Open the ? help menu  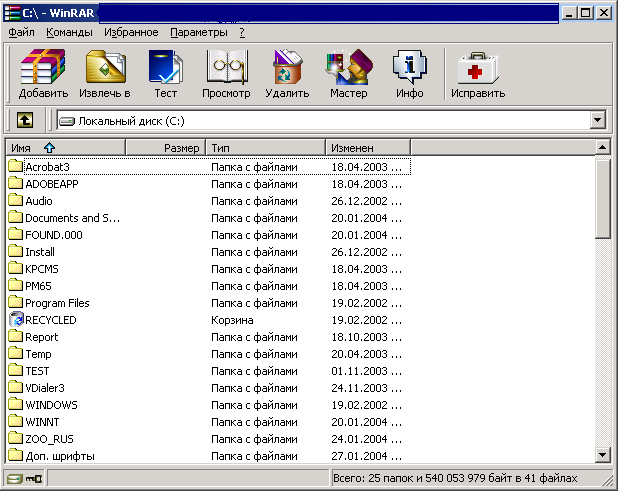(242, 32)
